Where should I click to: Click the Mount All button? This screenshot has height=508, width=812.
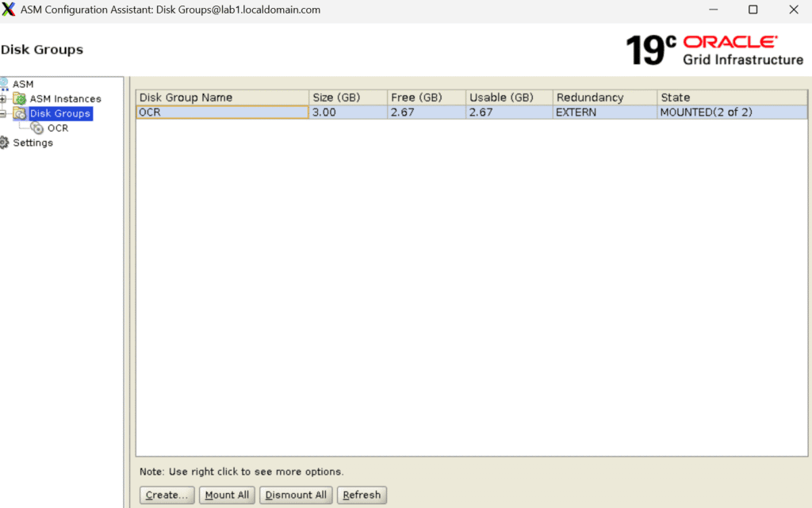(x=227, y=495)
